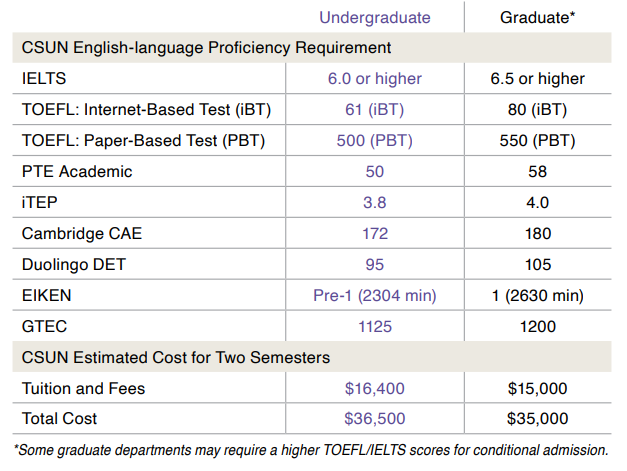Select TOEFL Paper-Based Test row label
Screen dimensions: 627x471
coord(144,141)
